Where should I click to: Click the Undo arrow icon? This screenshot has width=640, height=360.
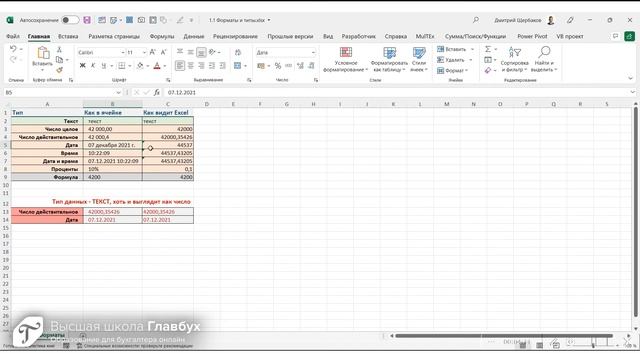click(13, 49)
